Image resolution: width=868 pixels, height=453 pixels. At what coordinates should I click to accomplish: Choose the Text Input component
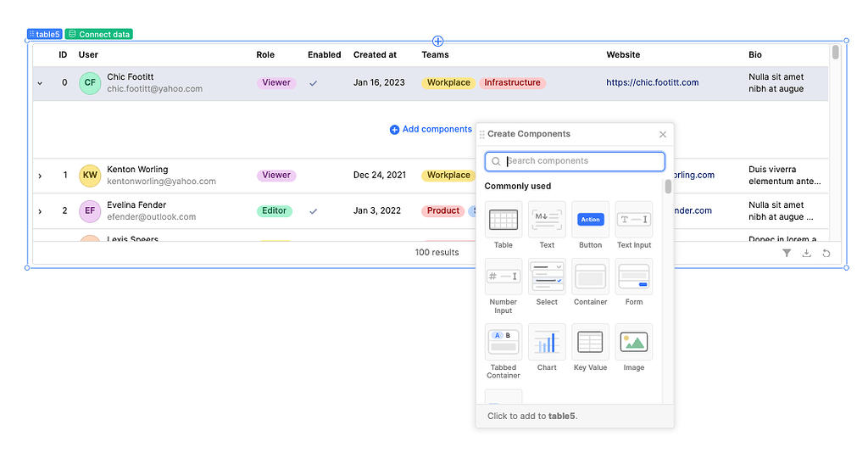click(x=634, y=221)
